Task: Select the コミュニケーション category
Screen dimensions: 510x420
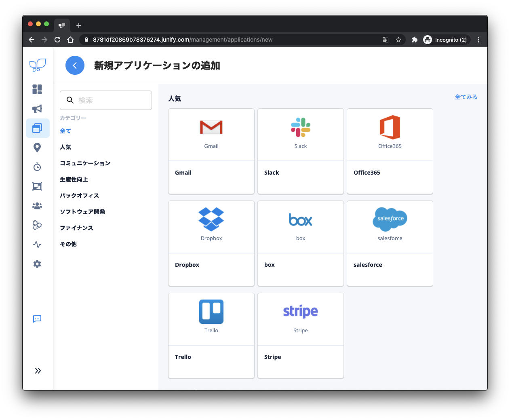Action: click(x=85, y=163)
